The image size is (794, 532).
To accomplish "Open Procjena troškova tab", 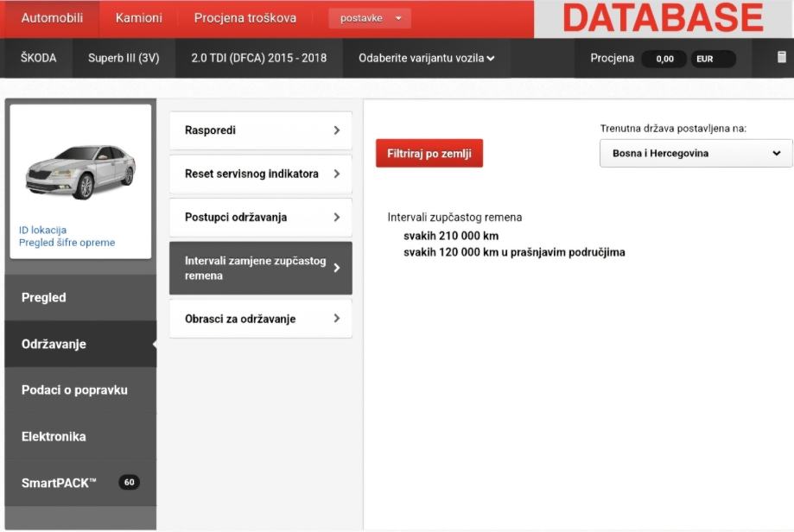I will click(x=245, y=18).
